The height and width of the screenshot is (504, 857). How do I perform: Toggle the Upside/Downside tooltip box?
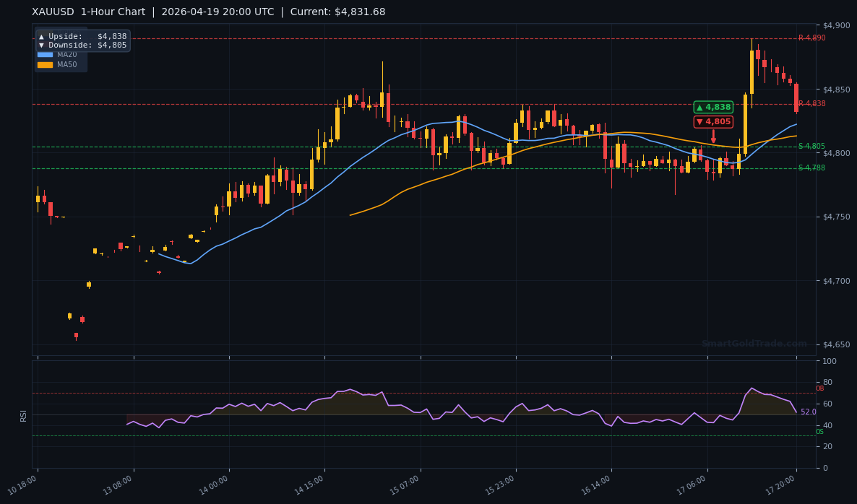click(83, 40)
